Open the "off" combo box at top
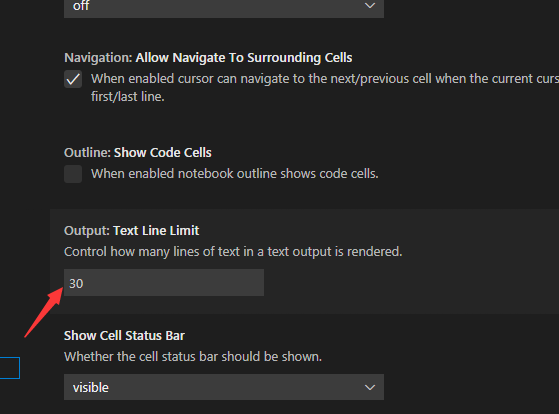The image size is (559, 414). tap(224, 7)
